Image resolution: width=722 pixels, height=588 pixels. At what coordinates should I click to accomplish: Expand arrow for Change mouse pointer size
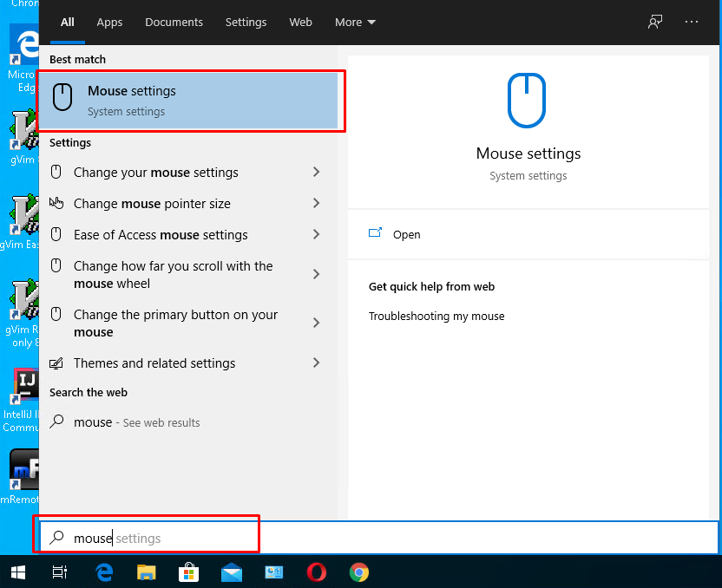point(316,203)
